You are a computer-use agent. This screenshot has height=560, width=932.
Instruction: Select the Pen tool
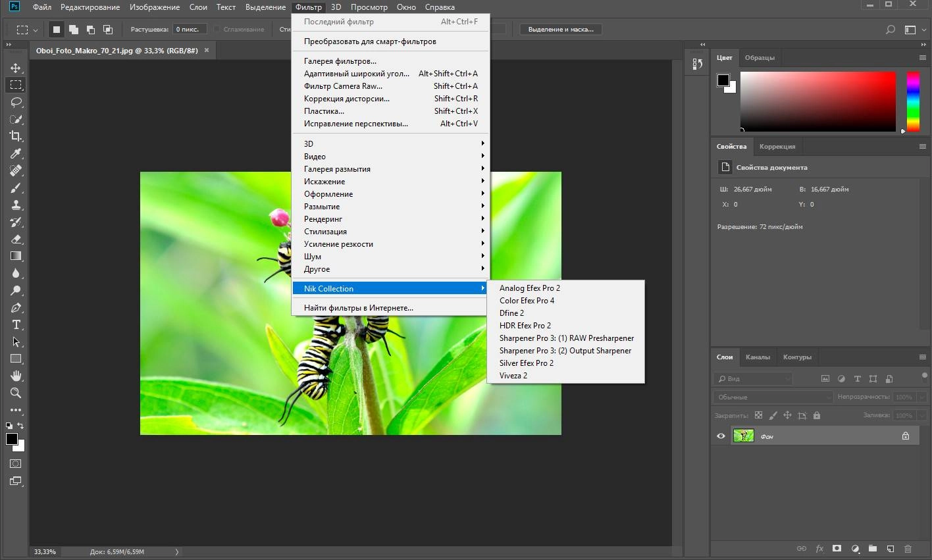coord(16,307)
